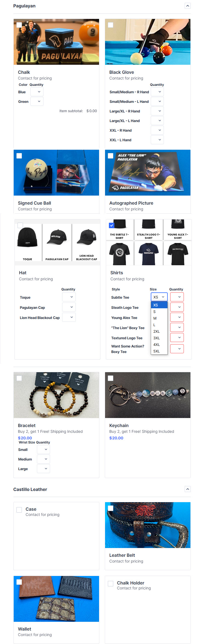Open Medium bracelet quantity dropdown
Image resolution: width=197 pixels, height=644 pixels.
click(x=44, y=459)
